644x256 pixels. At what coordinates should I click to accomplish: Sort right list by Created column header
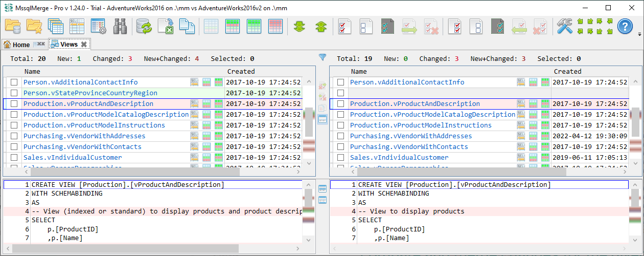[x=567, y=71]
